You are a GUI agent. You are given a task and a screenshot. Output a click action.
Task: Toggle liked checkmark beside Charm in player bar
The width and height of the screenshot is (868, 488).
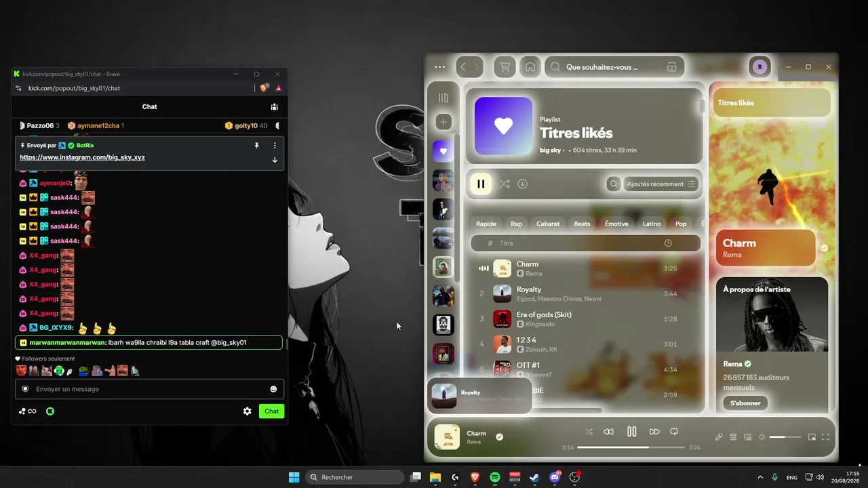click(x=500, y=437)
